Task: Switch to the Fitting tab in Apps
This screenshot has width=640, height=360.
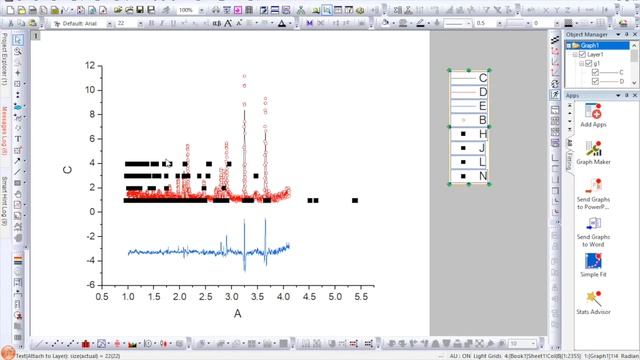Action: 569,161
